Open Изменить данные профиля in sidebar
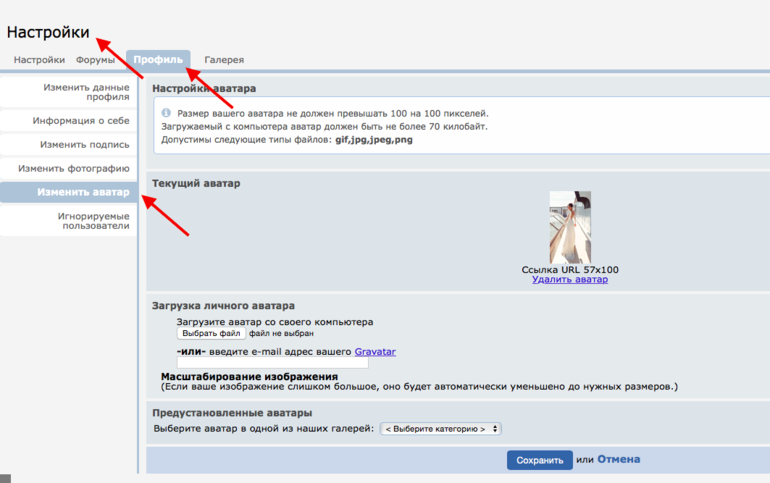 coord(86,92)
